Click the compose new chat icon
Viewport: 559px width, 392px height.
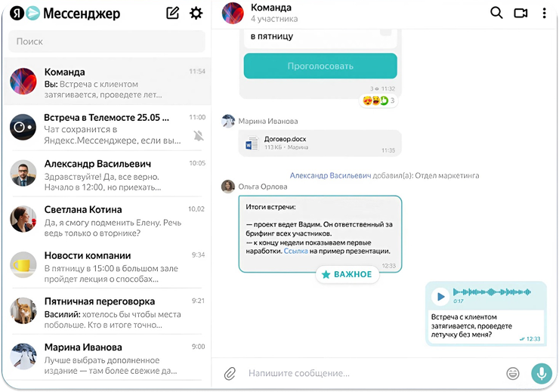click(x=172, y=13)
